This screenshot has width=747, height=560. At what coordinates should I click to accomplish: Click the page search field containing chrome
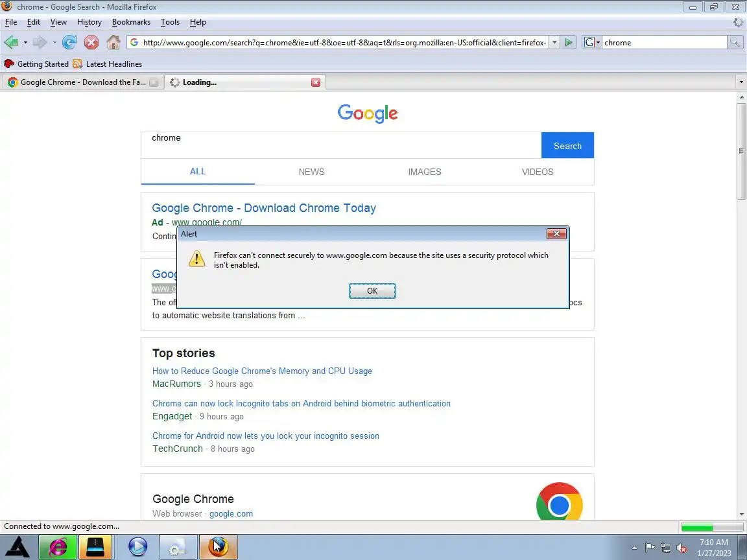pos(341,145)
